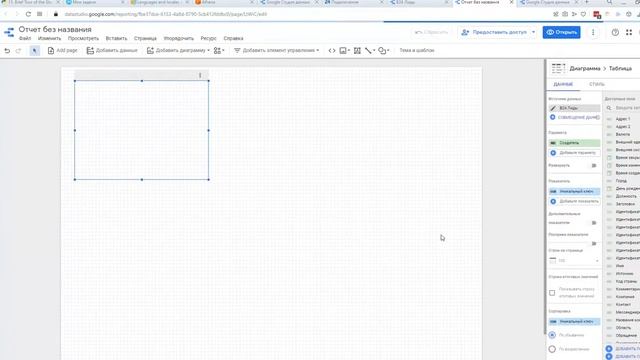
Task: Select the Адрес 2 field
Action: click(622, 127)
